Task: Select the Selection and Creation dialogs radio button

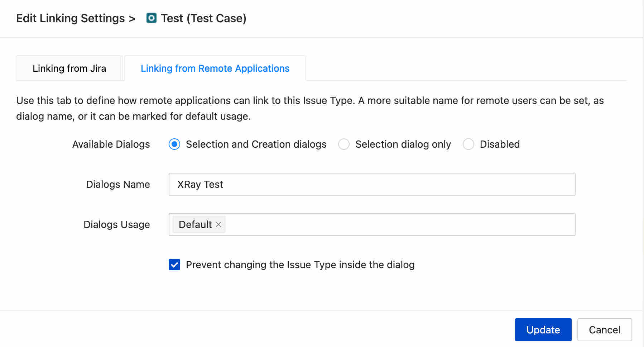Action: pos(174,144)
